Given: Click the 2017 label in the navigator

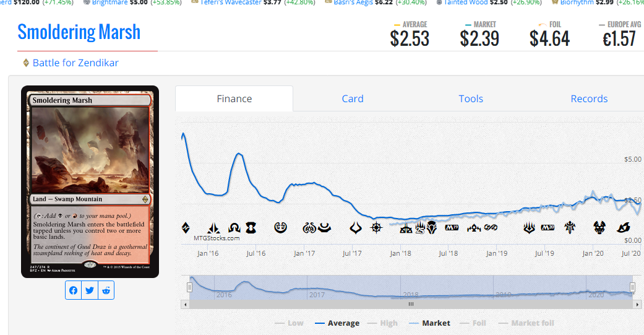Looking at the screenshot, I should pyautogui.click(x=317, y=295).
